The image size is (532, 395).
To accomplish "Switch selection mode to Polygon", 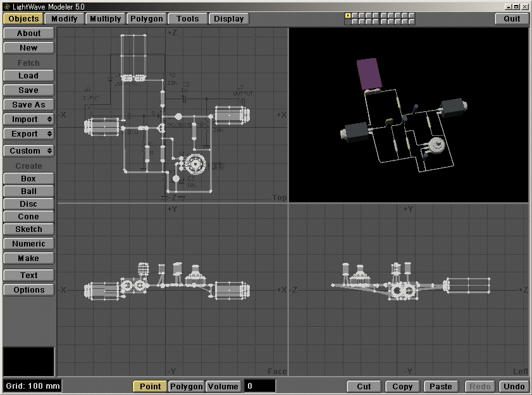I will click(x=187, y=386).
